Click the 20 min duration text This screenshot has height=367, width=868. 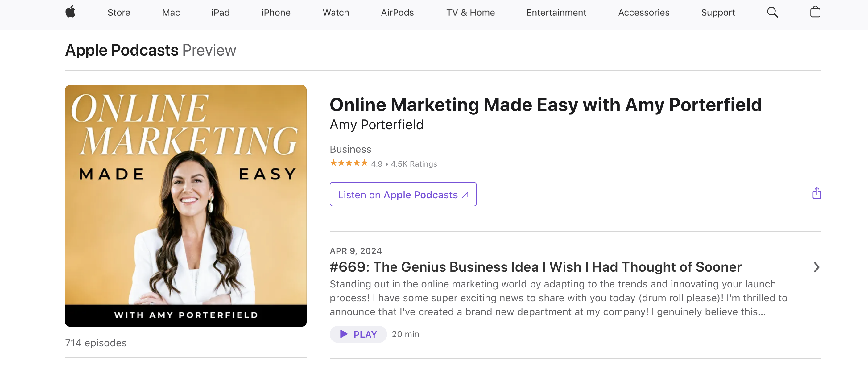coord(405,334)
